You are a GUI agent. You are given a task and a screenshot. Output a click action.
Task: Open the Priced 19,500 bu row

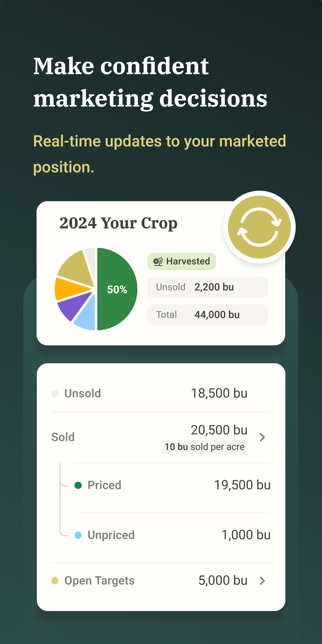click(172, 485)
